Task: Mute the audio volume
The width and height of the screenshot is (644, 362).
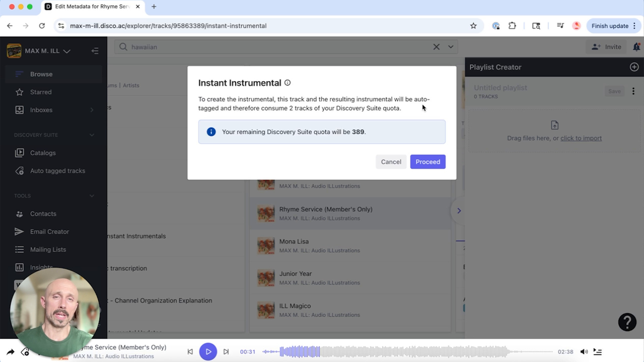Action: click(x=584, y=352)
